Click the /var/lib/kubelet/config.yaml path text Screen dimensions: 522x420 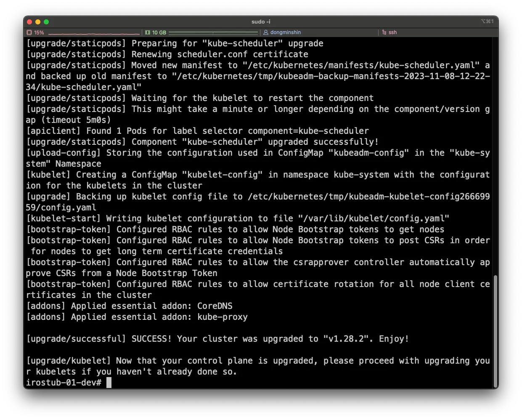coord(374,218)
